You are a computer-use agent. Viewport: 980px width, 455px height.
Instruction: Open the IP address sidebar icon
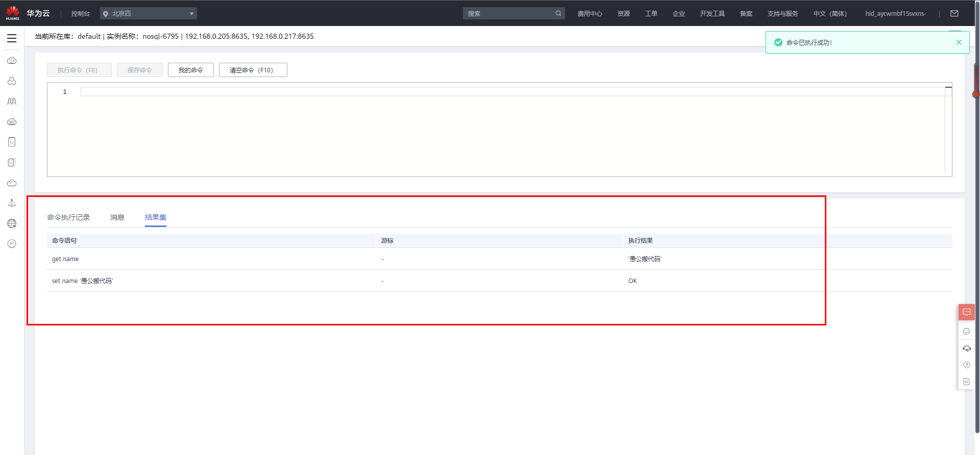point(12,244)
